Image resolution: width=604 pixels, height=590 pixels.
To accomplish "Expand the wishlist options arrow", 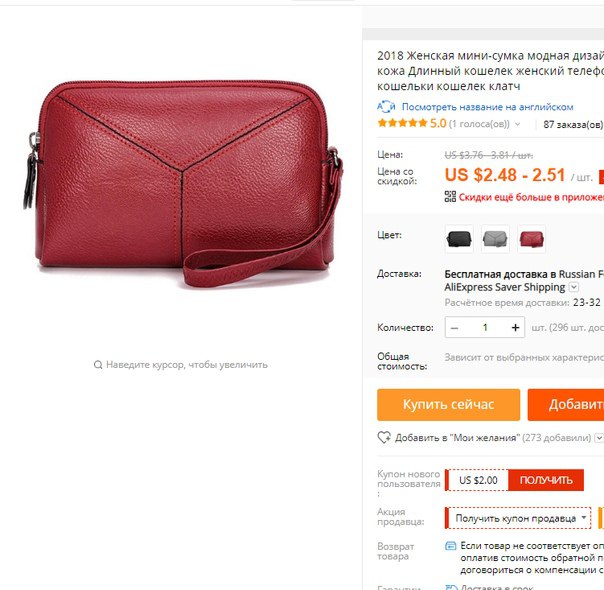I will (x=599, y=437).
